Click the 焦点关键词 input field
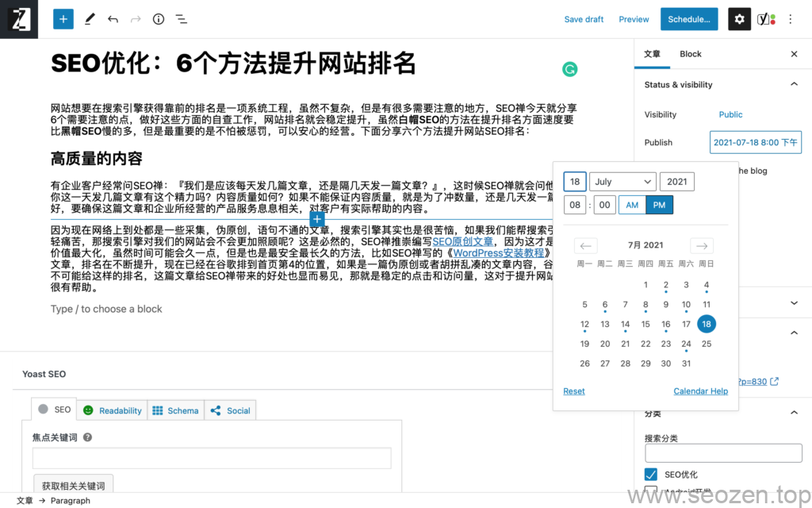Image resolution: width=812 pixels, height=508 pixels. pos(212,458)
